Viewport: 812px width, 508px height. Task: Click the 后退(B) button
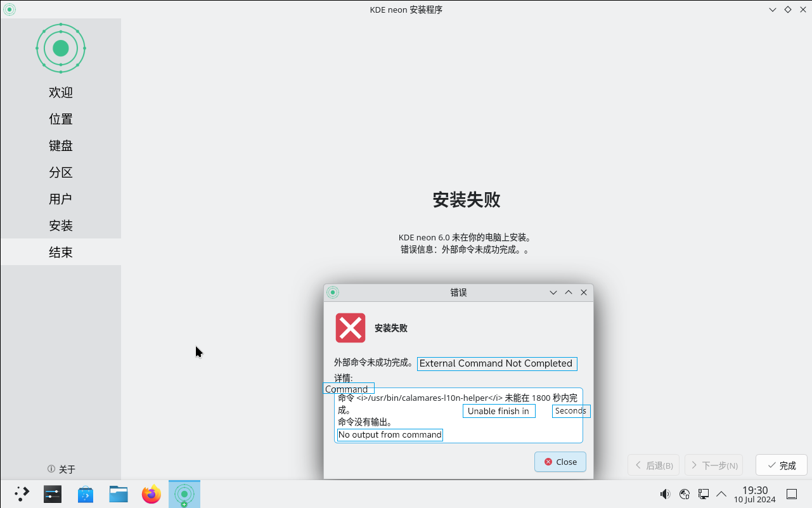coord(654,465)
